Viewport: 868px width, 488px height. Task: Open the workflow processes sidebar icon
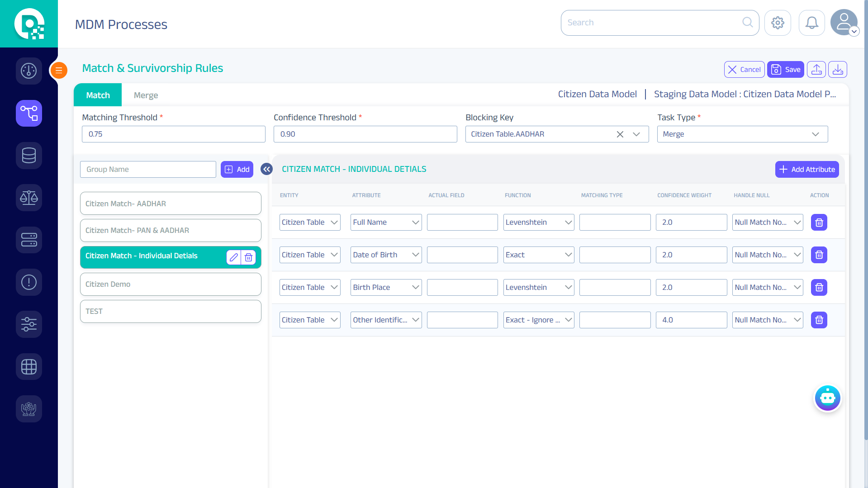pos(29,113)
